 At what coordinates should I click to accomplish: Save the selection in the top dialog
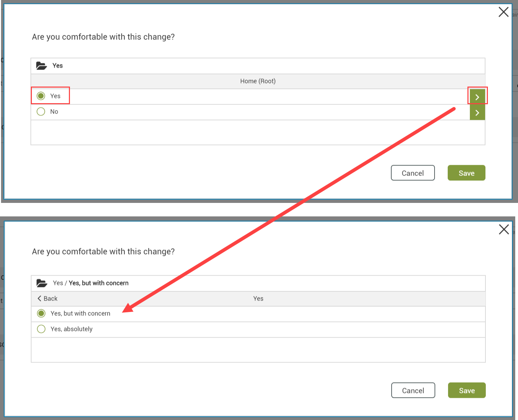(466, 173)
